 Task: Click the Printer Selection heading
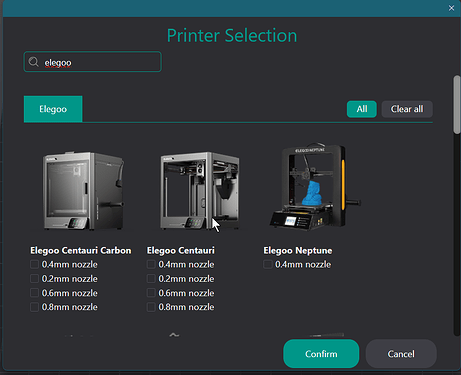tap(232, 35)
